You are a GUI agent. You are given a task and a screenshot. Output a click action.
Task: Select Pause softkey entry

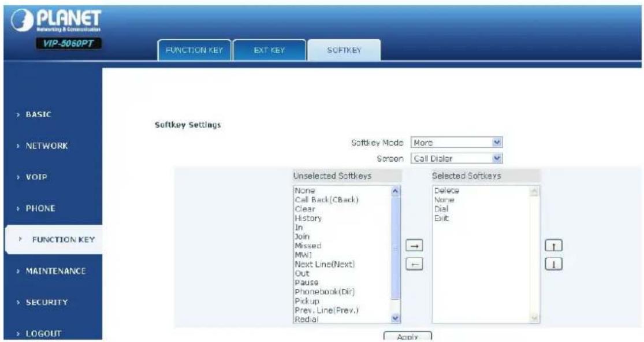click(306, 282)
